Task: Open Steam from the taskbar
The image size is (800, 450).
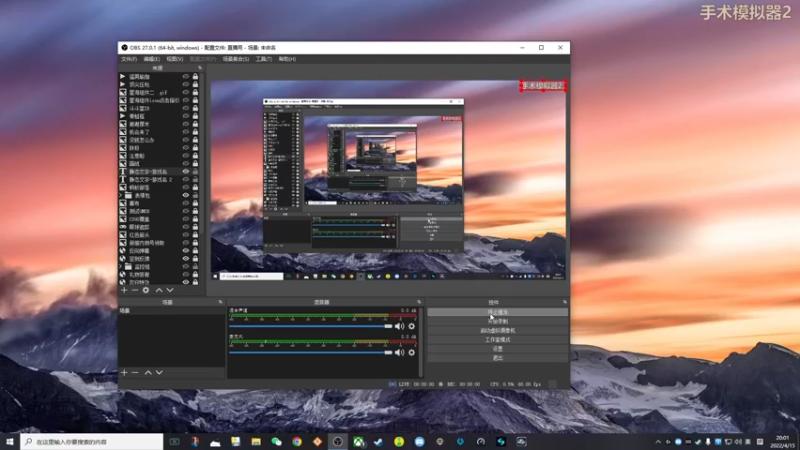Action: [379, 441]
